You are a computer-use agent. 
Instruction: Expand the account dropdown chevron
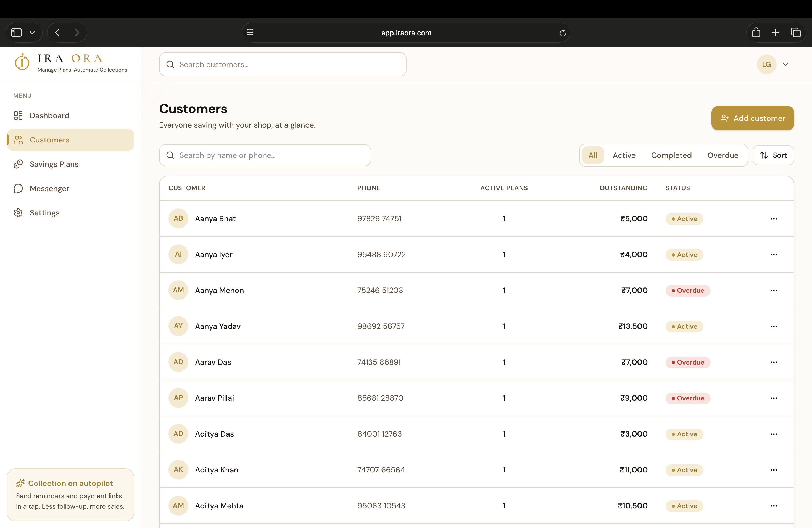[785, 64]
